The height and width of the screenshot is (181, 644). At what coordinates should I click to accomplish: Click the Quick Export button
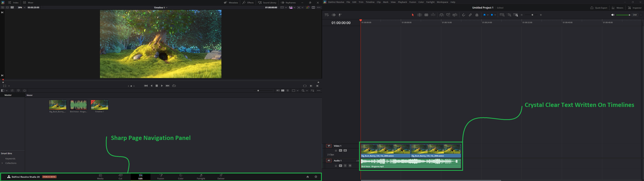599,8
